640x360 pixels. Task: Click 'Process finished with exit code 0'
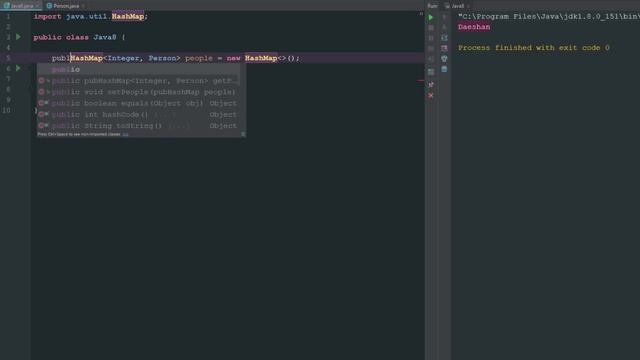click(x=533, y=48)
